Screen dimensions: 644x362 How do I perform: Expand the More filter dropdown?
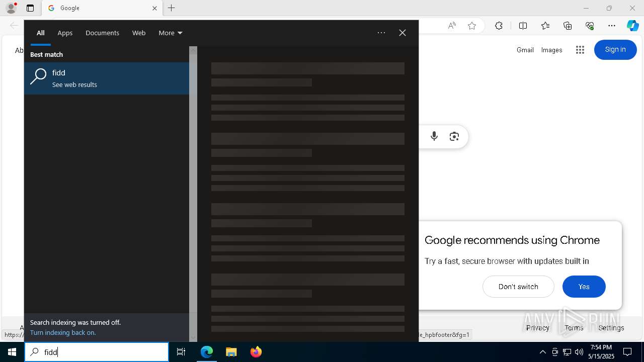tap(171, 33)
